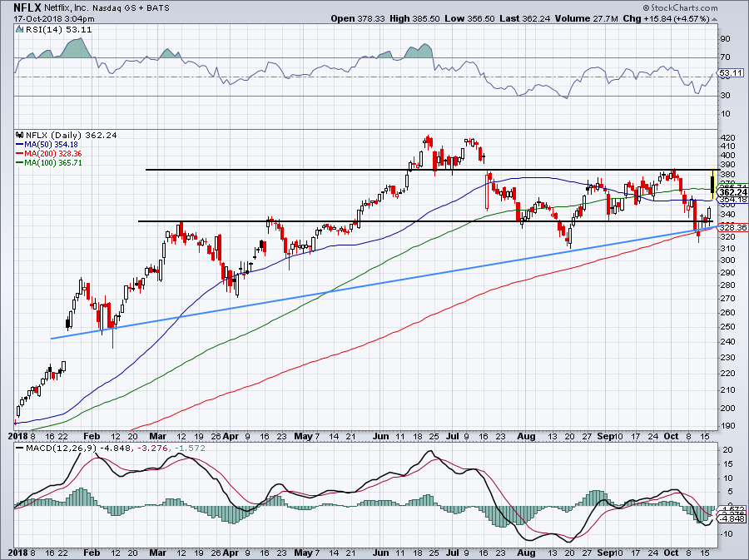Screen dimensions: 749x560
Task: Click the blue MA(50) legend line marker
Action: click(20, 144)
